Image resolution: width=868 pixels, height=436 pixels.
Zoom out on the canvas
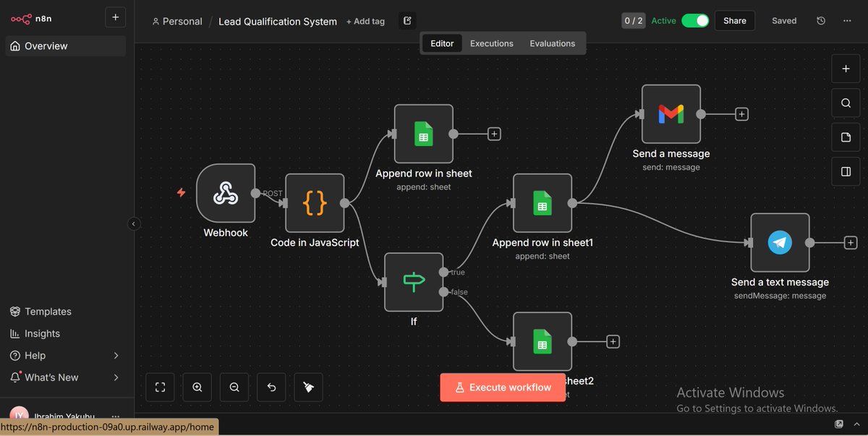(x=234, y=387)
